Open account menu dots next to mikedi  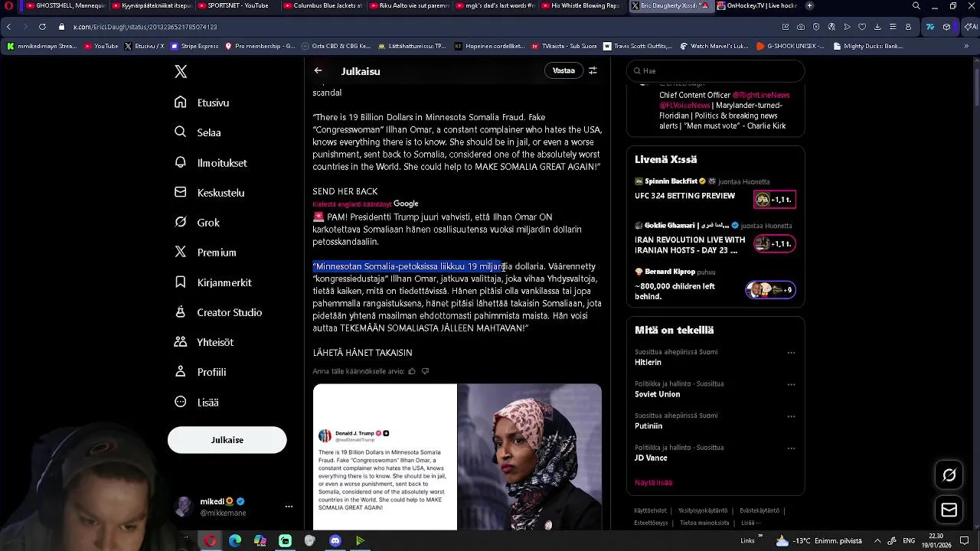pos(289,507)
